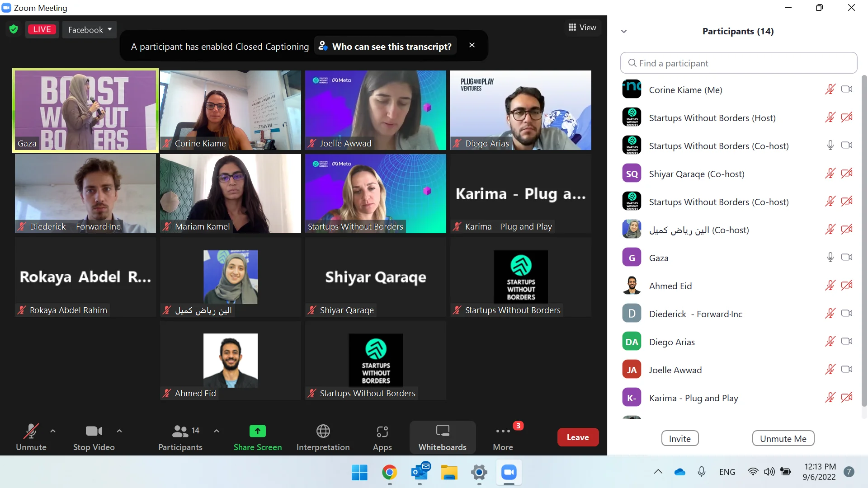Expand the Facebook live stream dropdown

click(90, 29)
